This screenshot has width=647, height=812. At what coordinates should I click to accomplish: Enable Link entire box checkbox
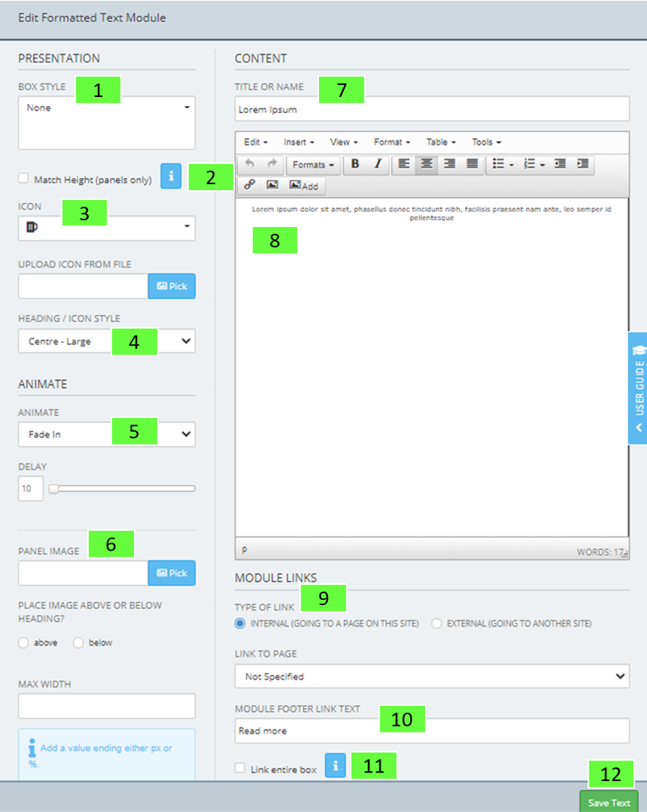240,768
